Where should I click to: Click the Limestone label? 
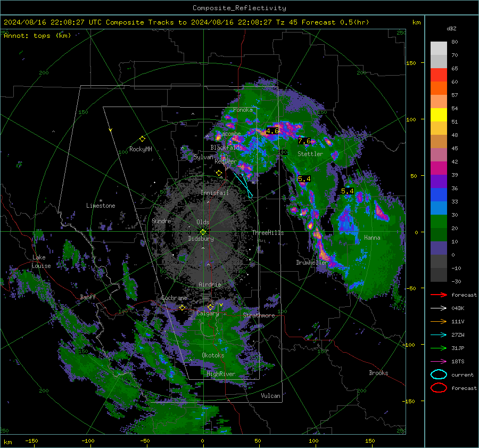[x=101, y=206]
